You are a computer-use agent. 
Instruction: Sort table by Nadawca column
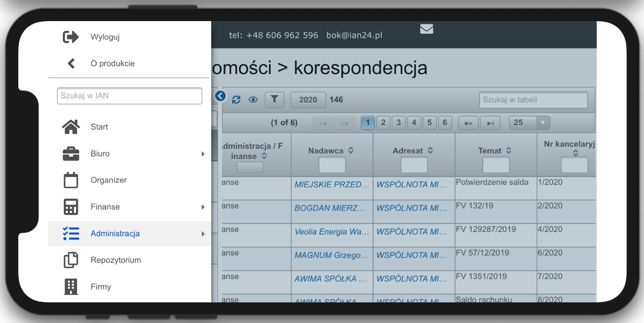point(351,151)
